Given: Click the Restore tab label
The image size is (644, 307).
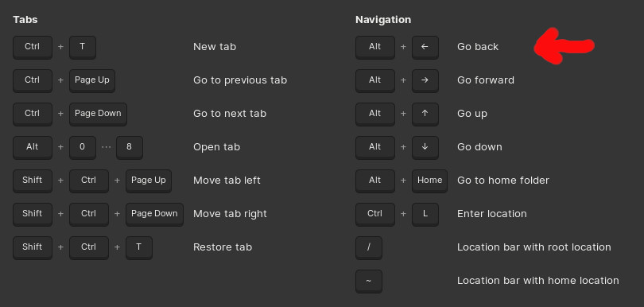Looking at the screenshot, I should pyautogui.click(x=223, y=247).
